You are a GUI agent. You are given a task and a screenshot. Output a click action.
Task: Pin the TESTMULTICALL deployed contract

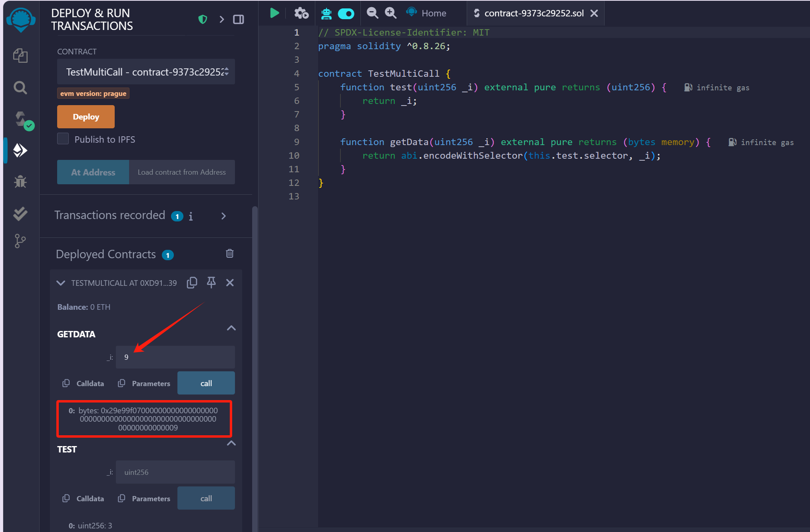coord(211,283)
